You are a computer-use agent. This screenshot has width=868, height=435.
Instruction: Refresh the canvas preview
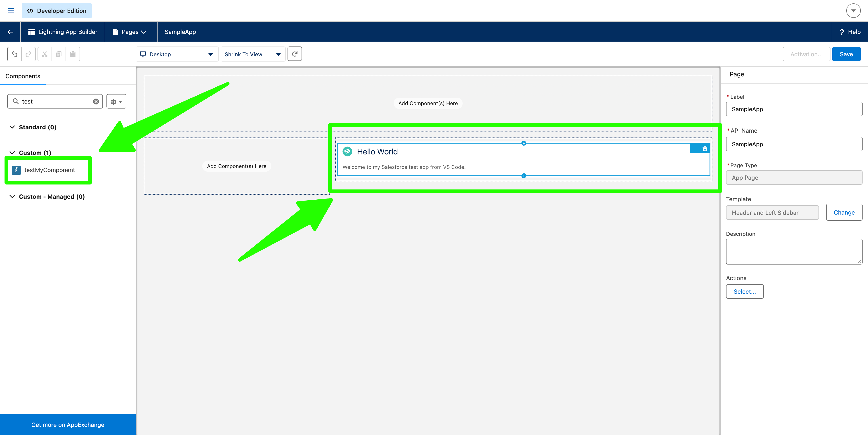point(295,54)
